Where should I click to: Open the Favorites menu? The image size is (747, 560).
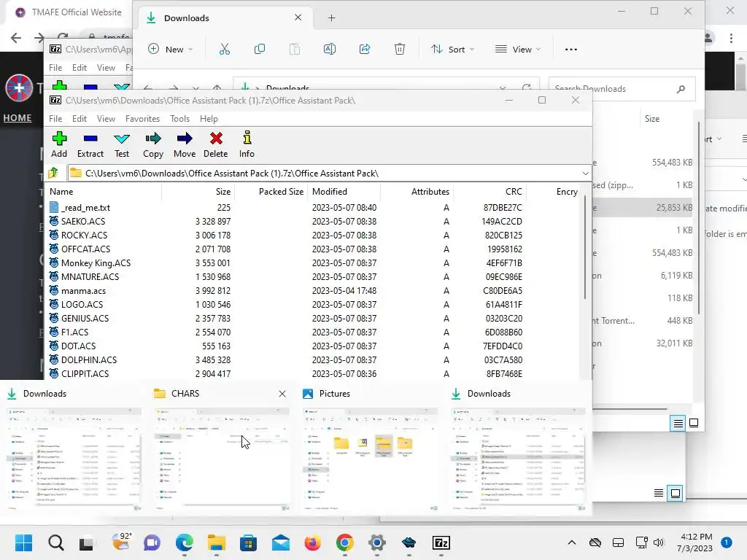click(x=142, y=119)
